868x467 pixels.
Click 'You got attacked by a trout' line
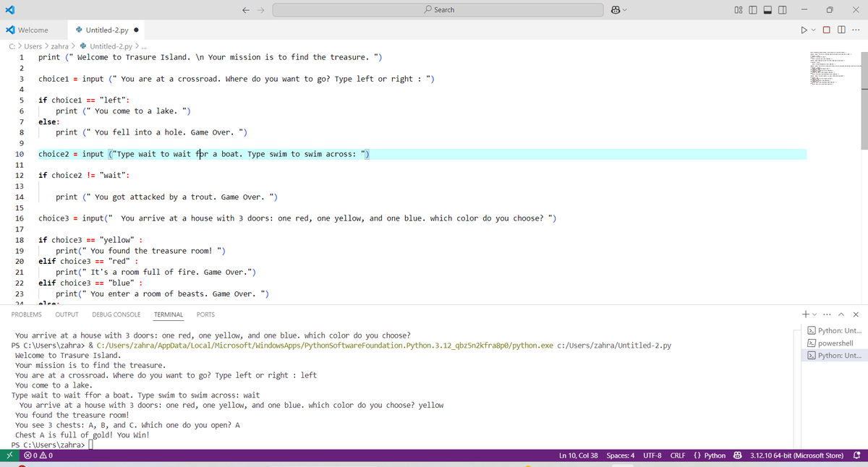[167, 197]
